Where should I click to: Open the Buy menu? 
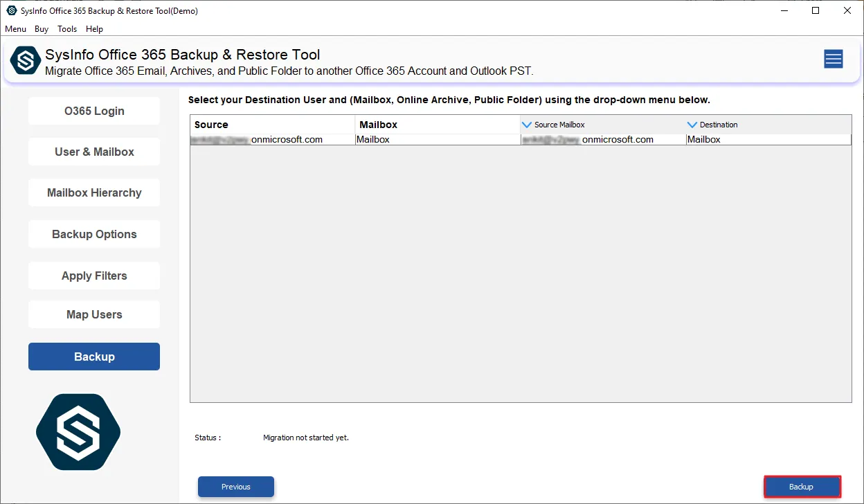click(42, 29)
